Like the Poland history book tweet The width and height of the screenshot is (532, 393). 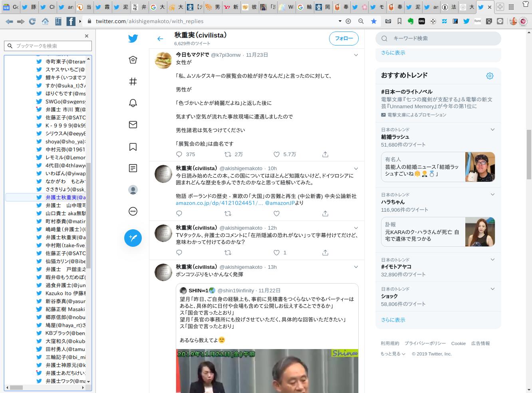pos(276,214)
